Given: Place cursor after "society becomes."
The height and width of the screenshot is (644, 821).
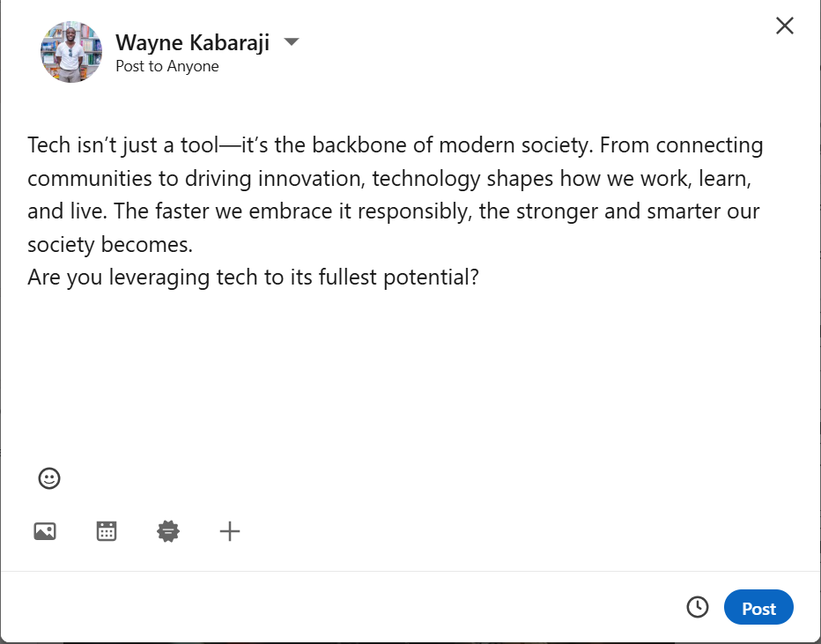Looking at the screenshot, I should (x=194, y=245).
